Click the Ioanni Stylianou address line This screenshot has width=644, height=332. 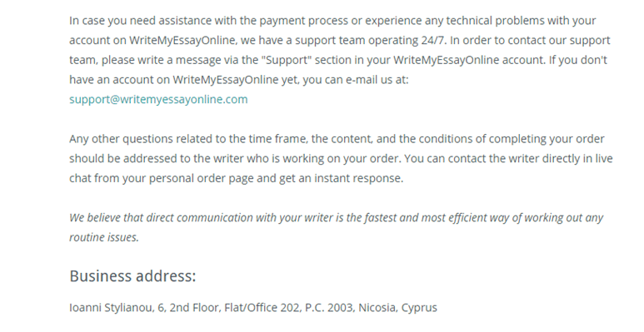(x=253, y=308)
